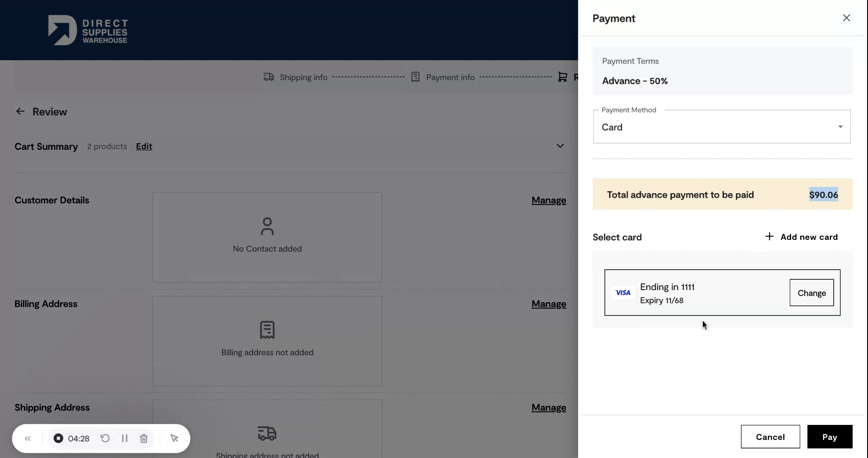Click the Pay button
868x458 pixels.
[829, 436]
